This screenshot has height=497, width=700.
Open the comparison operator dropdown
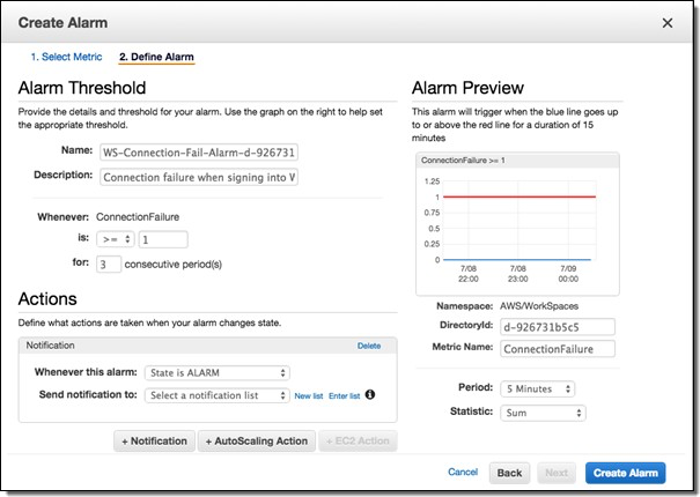pos(115,240)
